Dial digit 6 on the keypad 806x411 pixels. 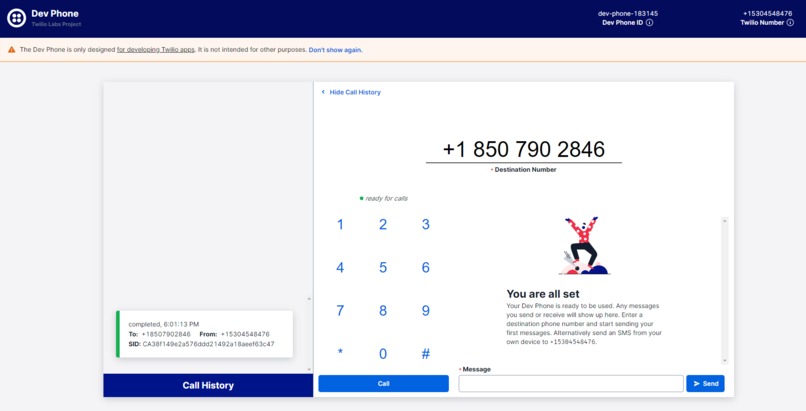[426, 268]
